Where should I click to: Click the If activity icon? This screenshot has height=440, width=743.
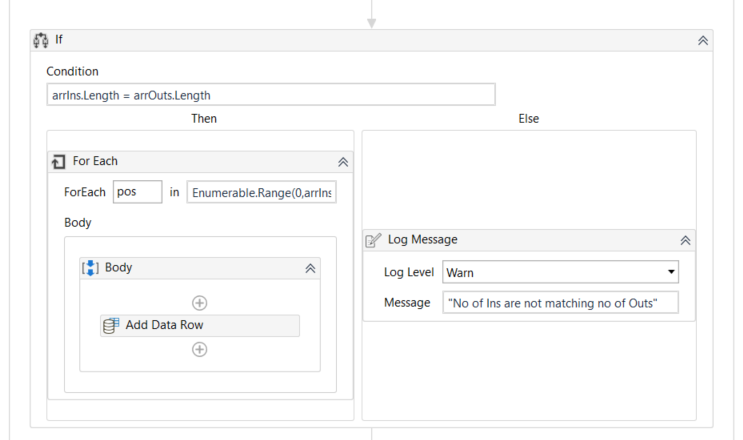[41, 40]
